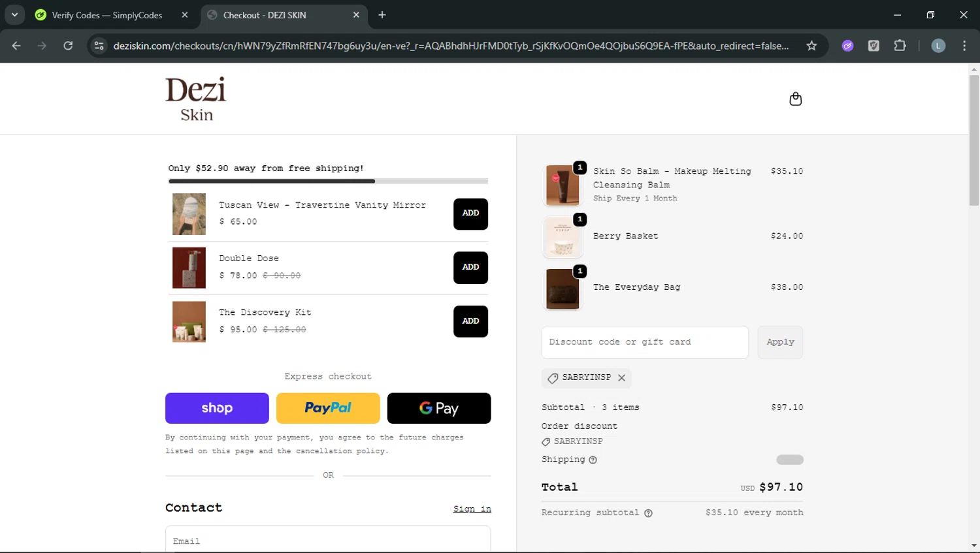980x553 pixels.
Task: Expand the tab search dropdown arrow
Action: 14,15
